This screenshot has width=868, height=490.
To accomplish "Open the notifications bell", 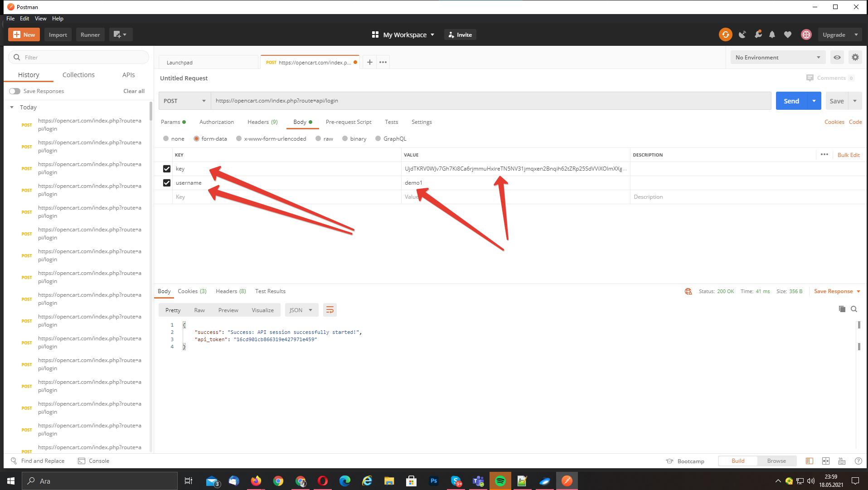I will click(772, 34).
